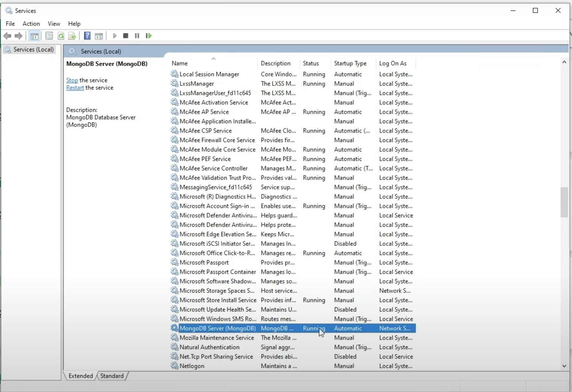
Task: Click the Back arrow in the toolbar
Action: (x=7, y=36)
